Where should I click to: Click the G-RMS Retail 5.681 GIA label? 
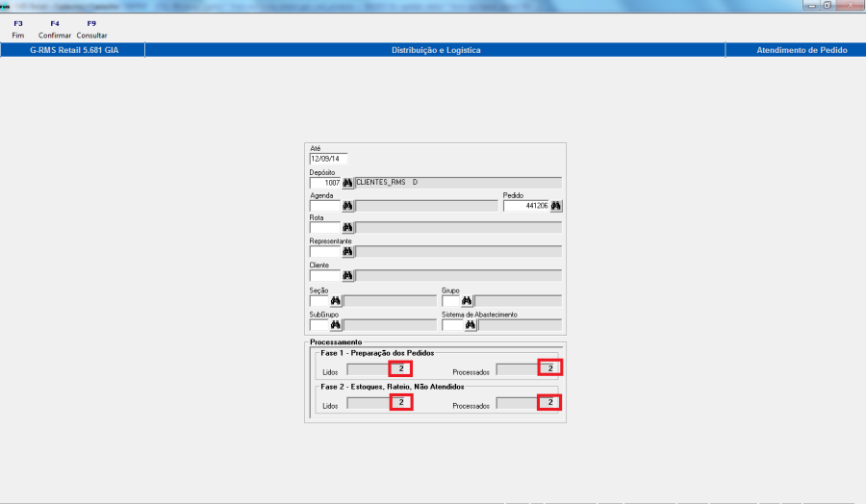74,50
